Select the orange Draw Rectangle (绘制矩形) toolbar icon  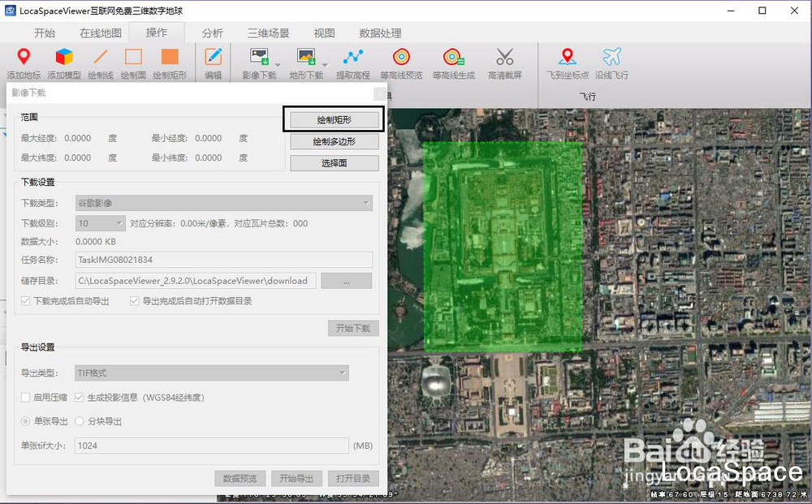click(170, 57)
